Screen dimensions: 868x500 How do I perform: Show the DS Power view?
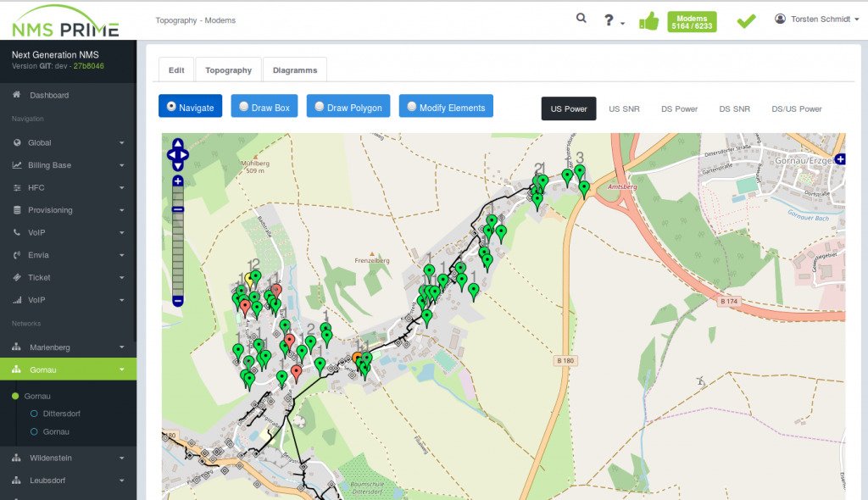tap(679, 108)
